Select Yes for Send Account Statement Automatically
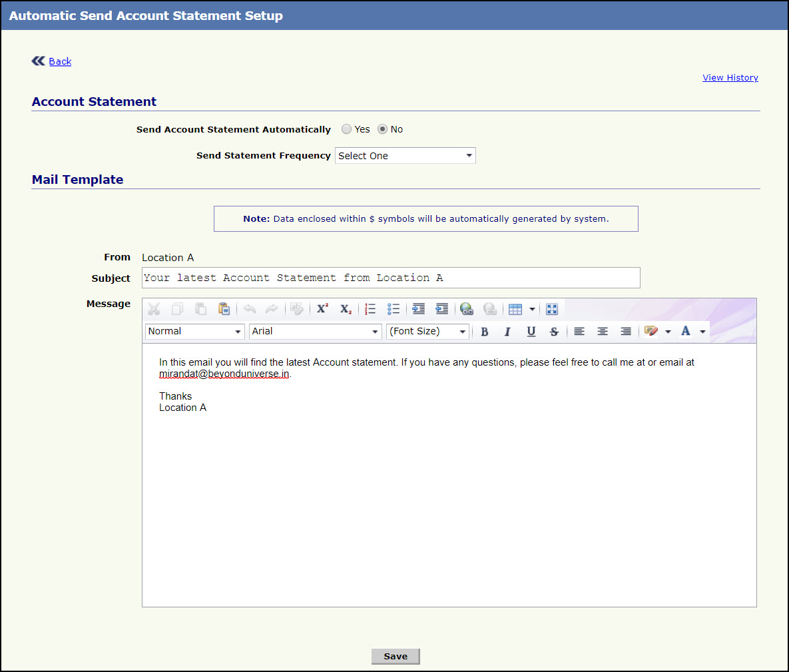Image resolution: width=789 pixels, height=672 pixels. point(346,129)
